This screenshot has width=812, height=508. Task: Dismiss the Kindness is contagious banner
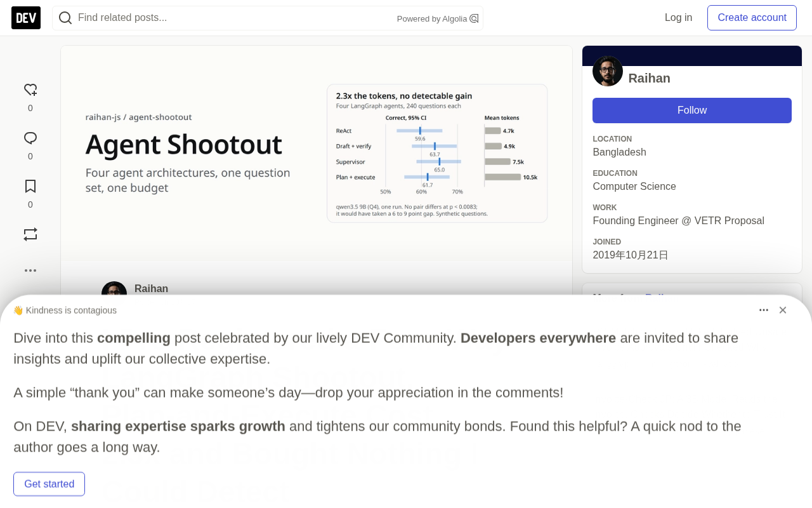click(x=783, y=310)
